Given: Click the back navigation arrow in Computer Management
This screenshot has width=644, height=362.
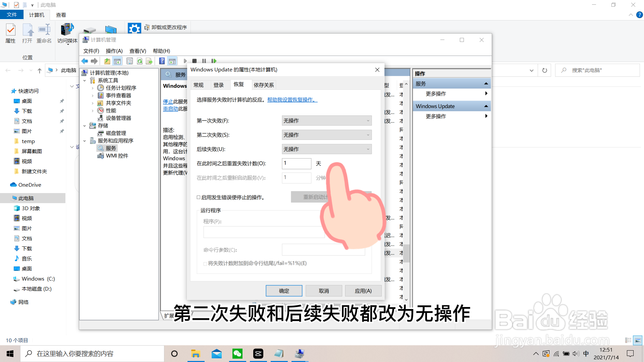Looking at the screenshot, I should (85, 61).
